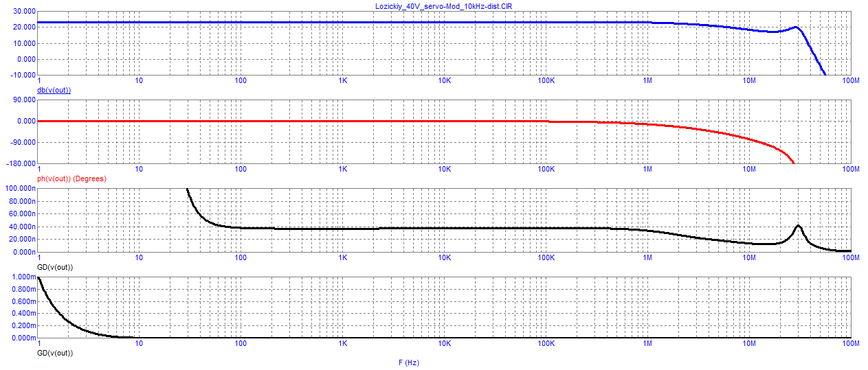
Task: Click the 60.000n group delay axis value
Action: point(21,213)
